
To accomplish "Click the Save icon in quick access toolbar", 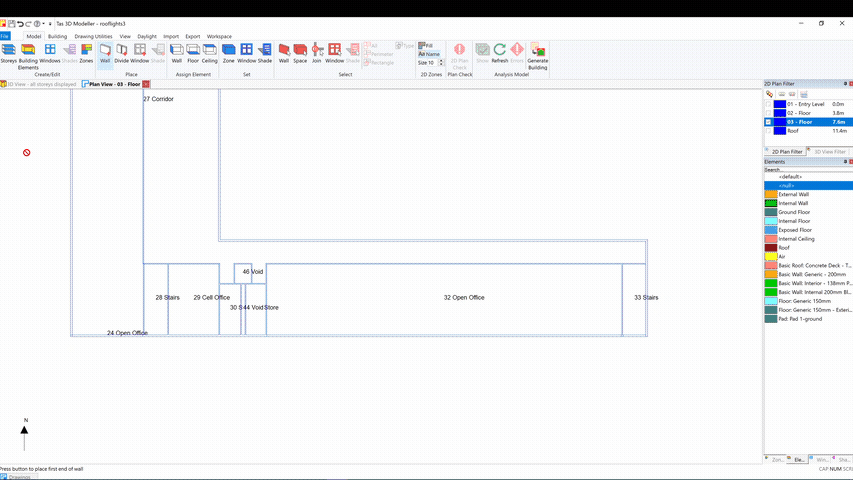I will coord(11,24).
